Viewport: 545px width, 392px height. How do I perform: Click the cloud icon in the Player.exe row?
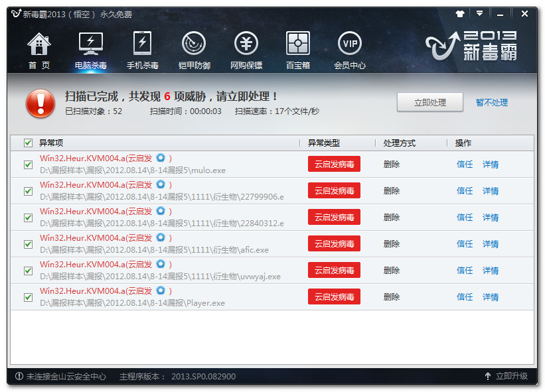tap(161, 291)
